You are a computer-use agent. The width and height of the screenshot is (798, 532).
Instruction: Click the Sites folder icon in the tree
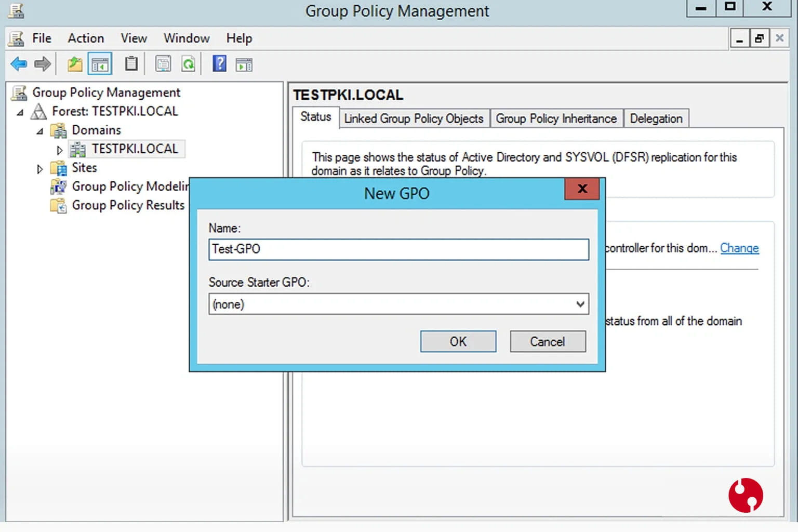click(x=59, y=168)
